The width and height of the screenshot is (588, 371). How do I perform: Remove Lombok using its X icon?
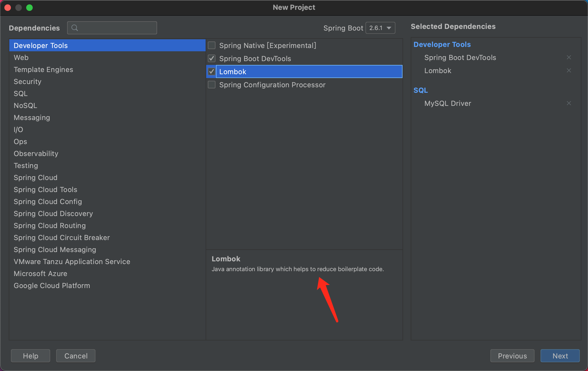point(569,71)
